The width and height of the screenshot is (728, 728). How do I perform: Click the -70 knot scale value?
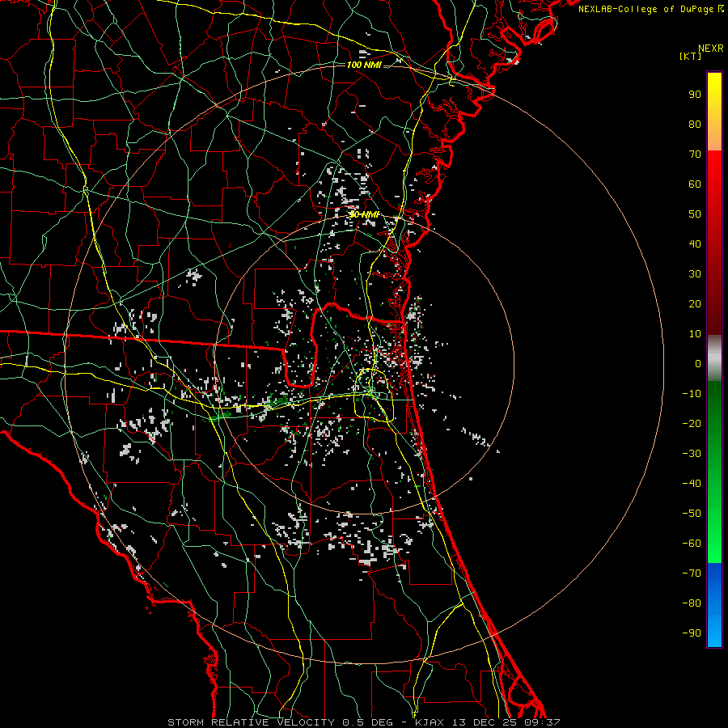[x=692, y=573]
